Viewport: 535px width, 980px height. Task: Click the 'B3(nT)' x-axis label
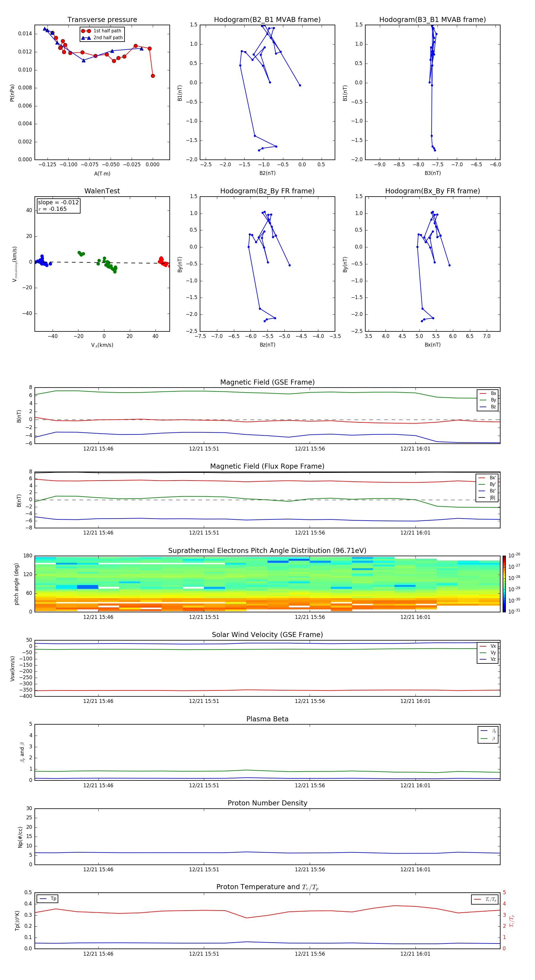[432, 173]
